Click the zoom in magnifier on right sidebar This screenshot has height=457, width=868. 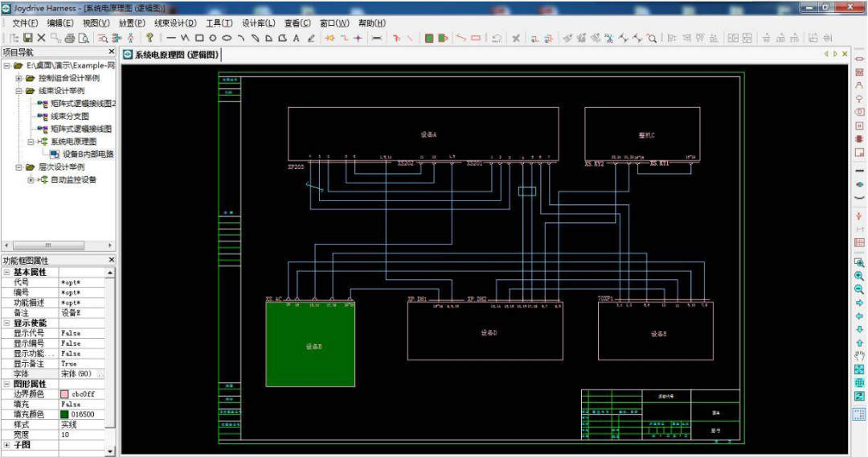(859, 276)
